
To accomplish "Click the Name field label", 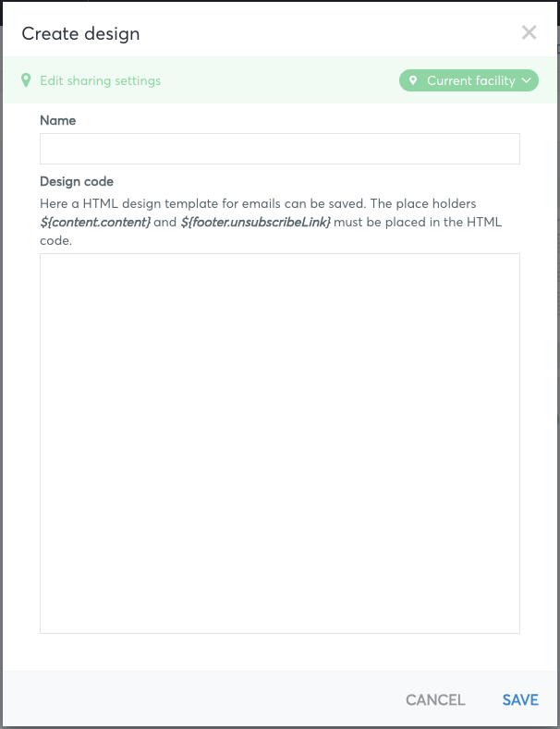I will point(57,120).
